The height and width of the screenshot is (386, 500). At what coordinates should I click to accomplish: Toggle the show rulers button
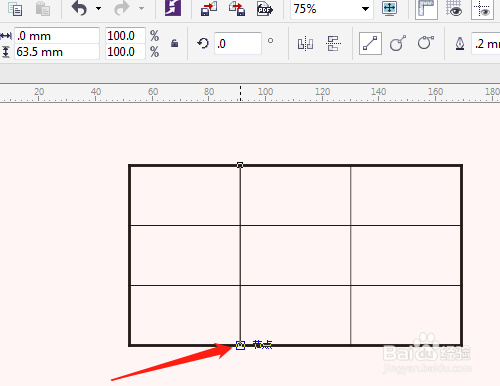(x=426, y=9)
